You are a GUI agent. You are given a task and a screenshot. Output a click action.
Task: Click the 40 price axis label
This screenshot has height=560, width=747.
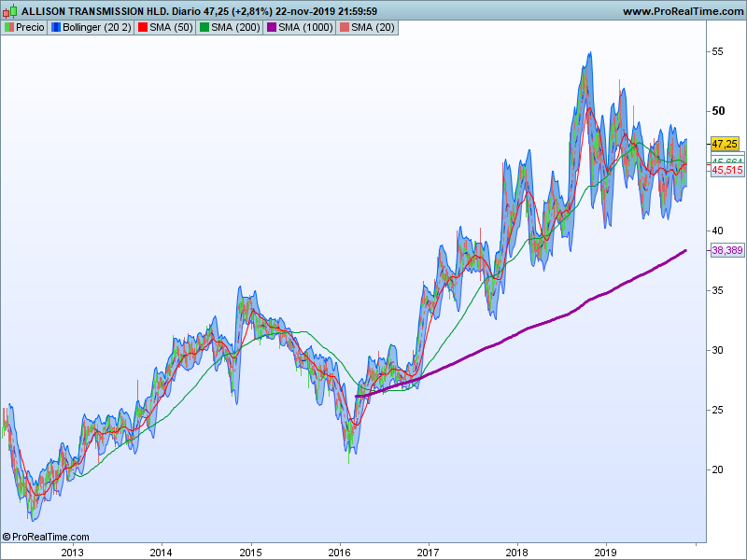[x=717, y=231]
